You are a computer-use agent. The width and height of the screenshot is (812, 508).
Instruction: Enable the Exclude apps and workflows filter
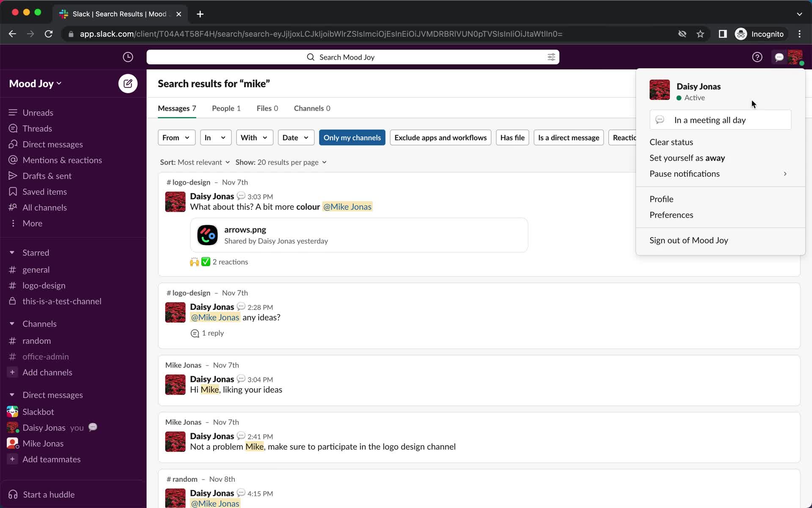(x=440, y=137)
